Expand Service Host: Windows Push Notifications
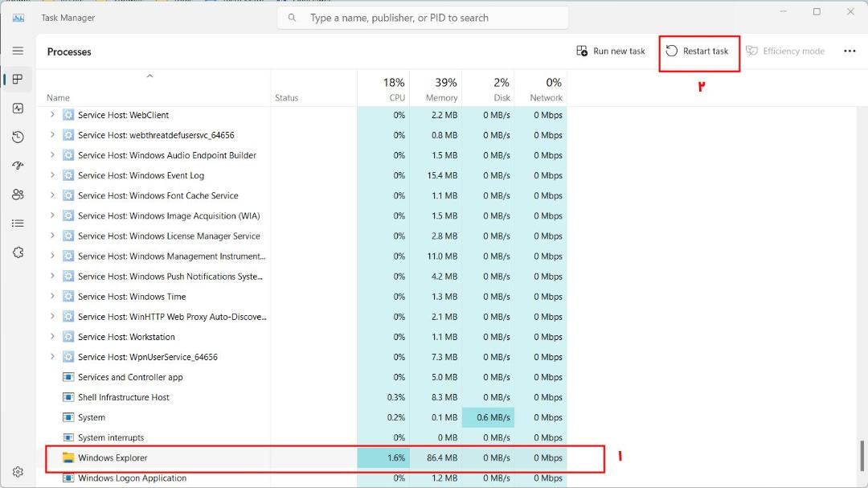 click(x=52, y=276)
